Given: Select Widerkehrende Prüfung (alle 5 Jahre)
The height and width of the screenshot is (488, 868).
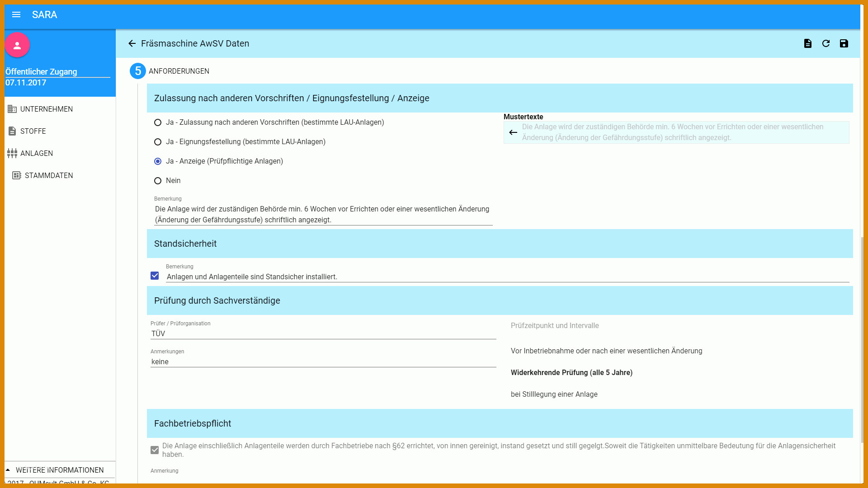Looking at the screenshot, I should [571, 373].
